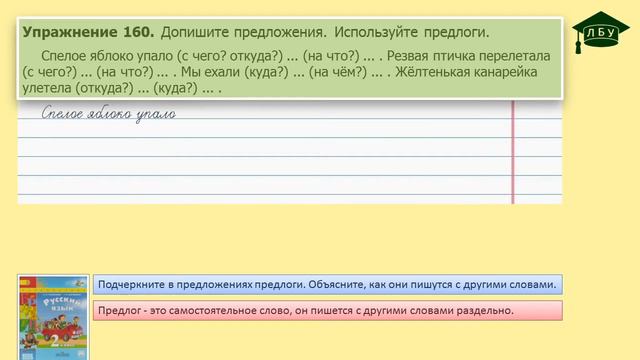Select the red box 'Предлог - это самостоятельное слово'
This screenshot has width=640, height=360.
[x=328, y=311]
